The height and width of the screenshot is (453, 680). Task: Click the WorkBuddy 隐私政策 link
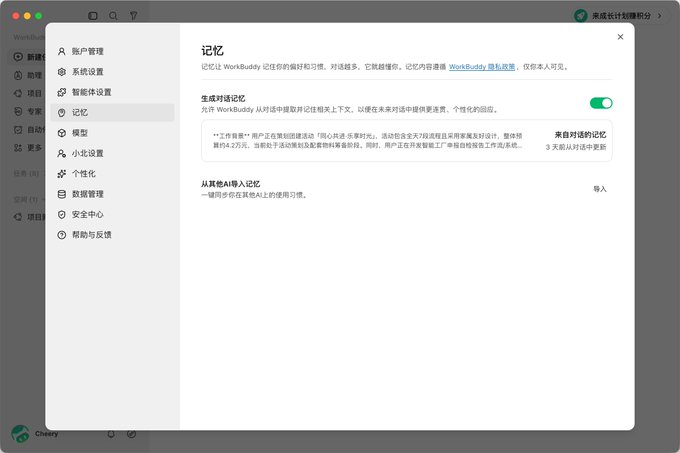pyautogui.click(x=482, y=67)
